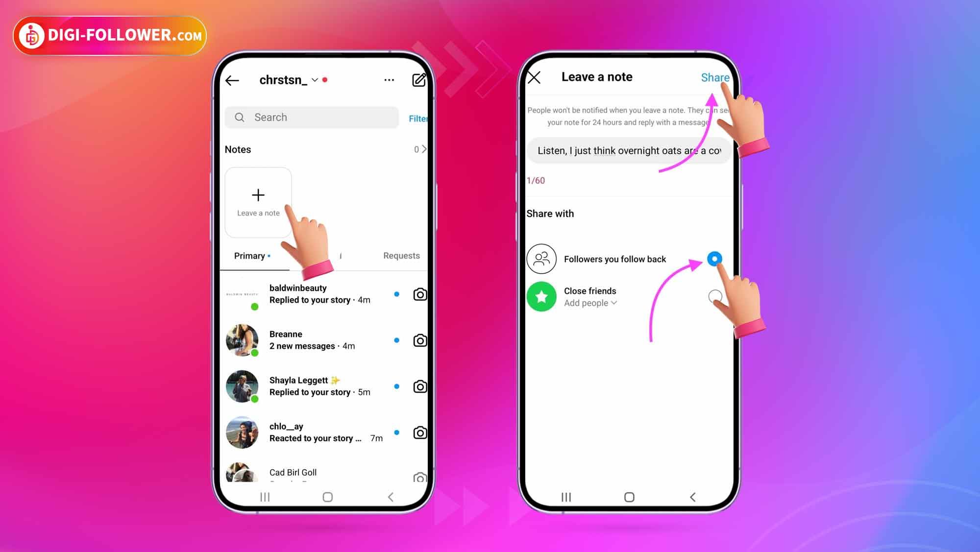Viewport: 980px width, 552px height.
Task: Tap the three-dot more options icon
Action: 389,80
